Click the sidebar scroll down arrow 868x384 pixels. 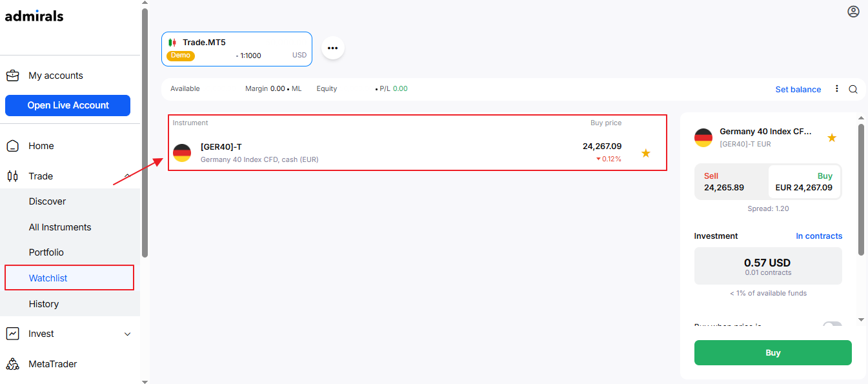(x=145, y=381)
